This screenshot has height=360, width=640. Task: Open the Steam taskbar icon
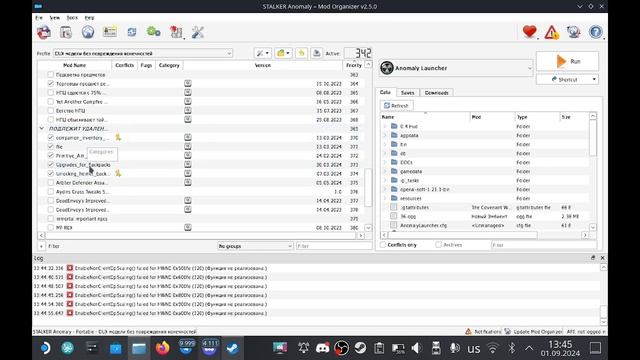pos(233,348)
